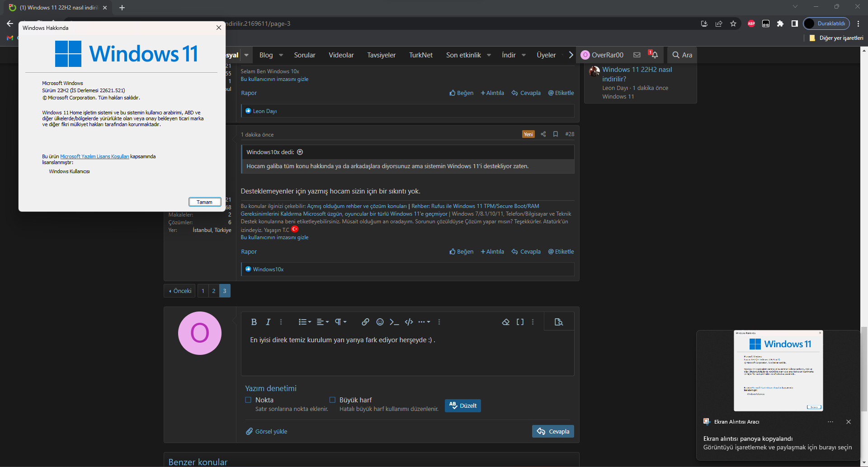Go to page 1 of the thread
868x467 pixels.
[203, 291]
